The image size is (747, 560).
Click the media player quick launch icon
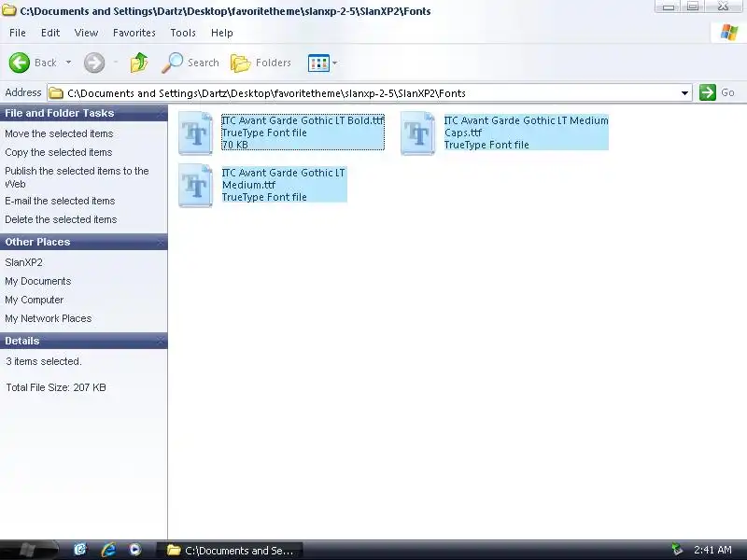point(135,550)
